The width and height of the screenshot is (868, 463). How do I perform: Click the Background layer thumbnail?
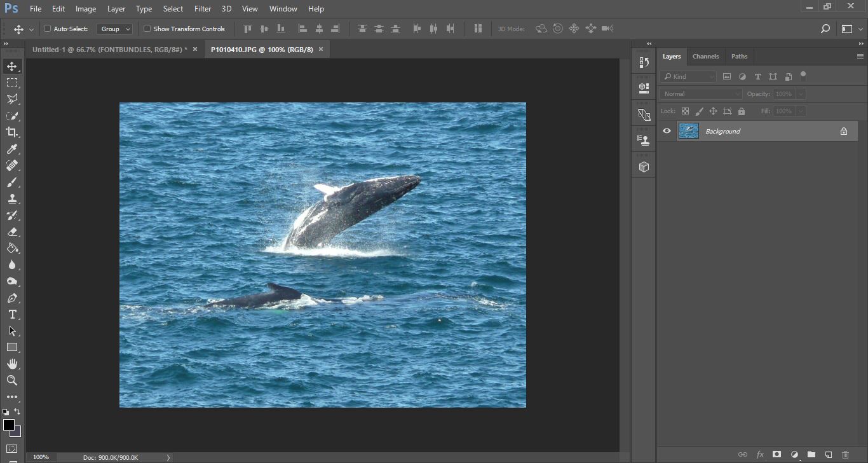tap(689, 131)
